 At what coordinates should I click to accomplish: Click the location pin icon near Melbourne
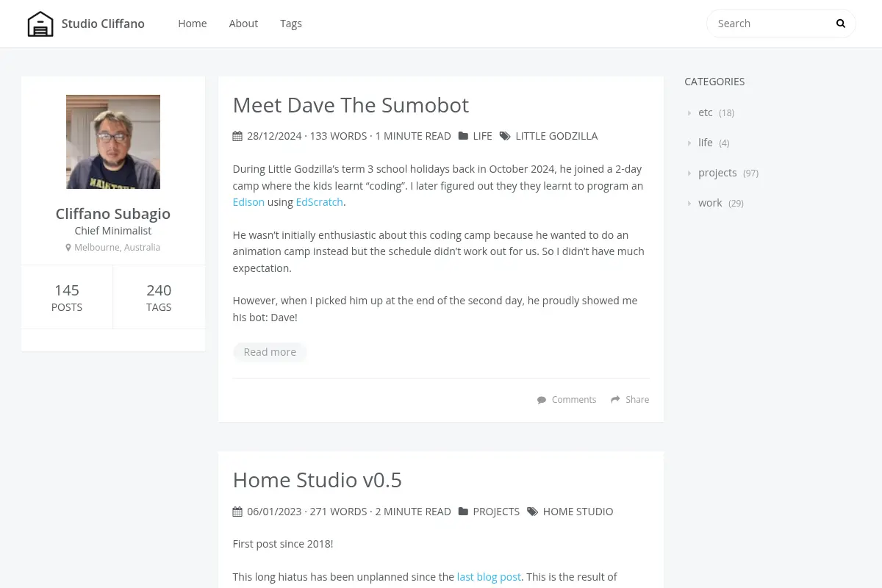coord(68,248)
